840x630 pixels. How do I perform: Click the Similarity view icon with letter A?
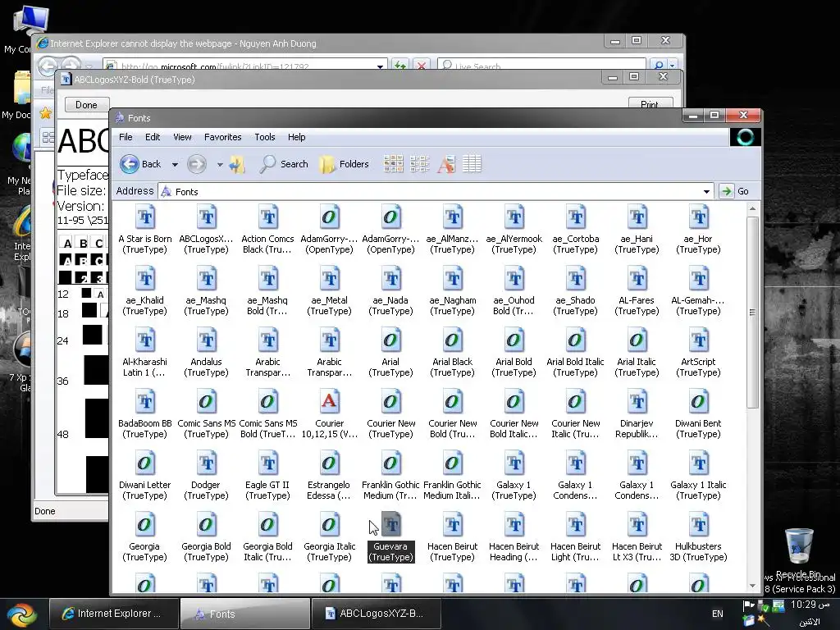point(445,164)
